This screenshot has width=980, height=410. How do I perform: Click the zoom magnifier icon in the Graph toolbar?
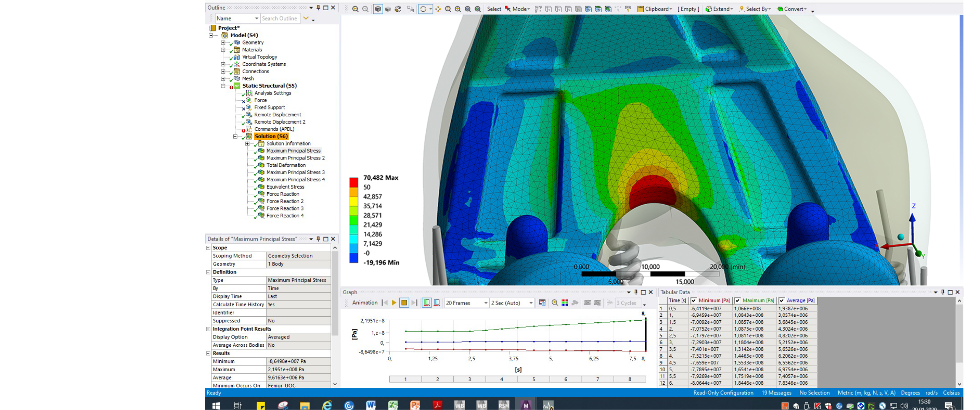point(555,303)
